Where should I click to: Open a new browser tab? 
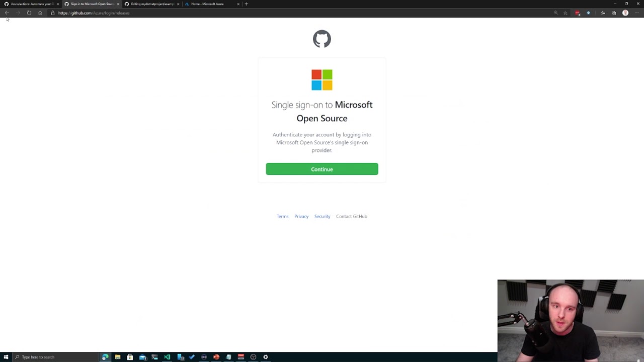click(x=246, y=4)
